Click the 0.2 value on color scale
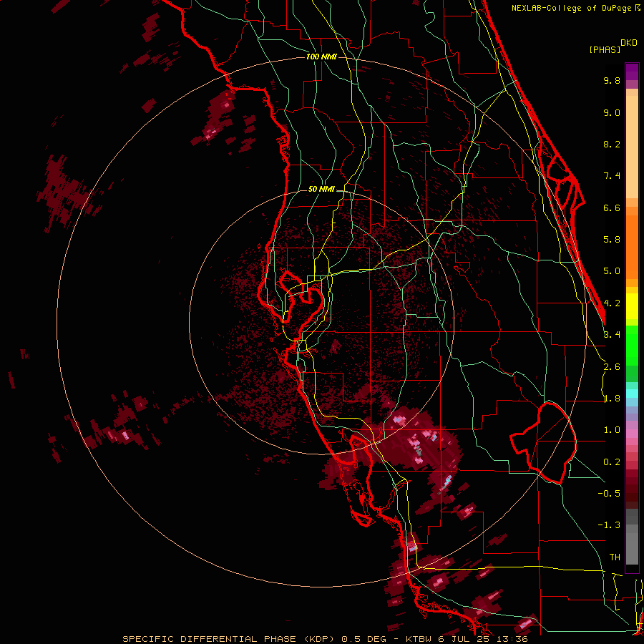Viewport: 644px width, 644px height. pos(612,462)
